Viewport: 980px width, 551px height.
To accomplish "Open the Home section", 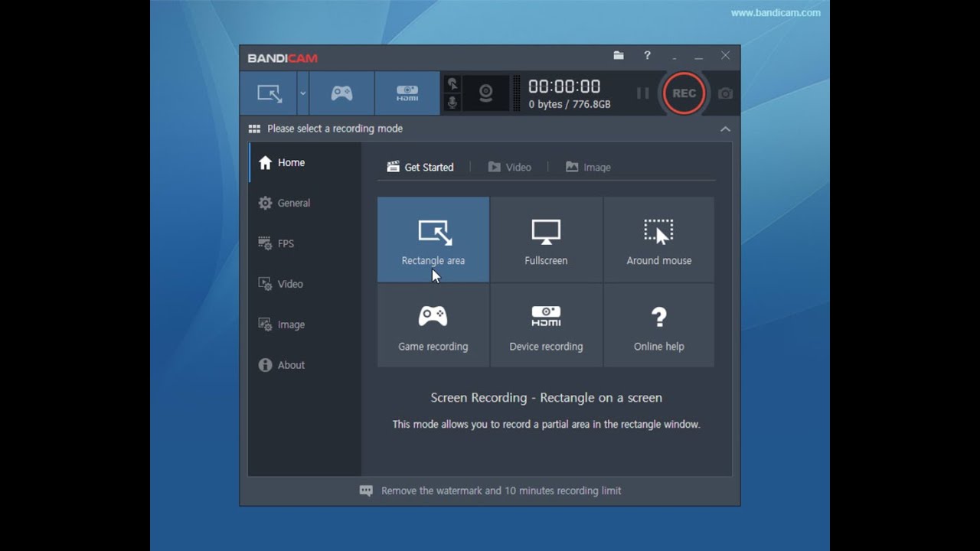I will tap(305, 162).
